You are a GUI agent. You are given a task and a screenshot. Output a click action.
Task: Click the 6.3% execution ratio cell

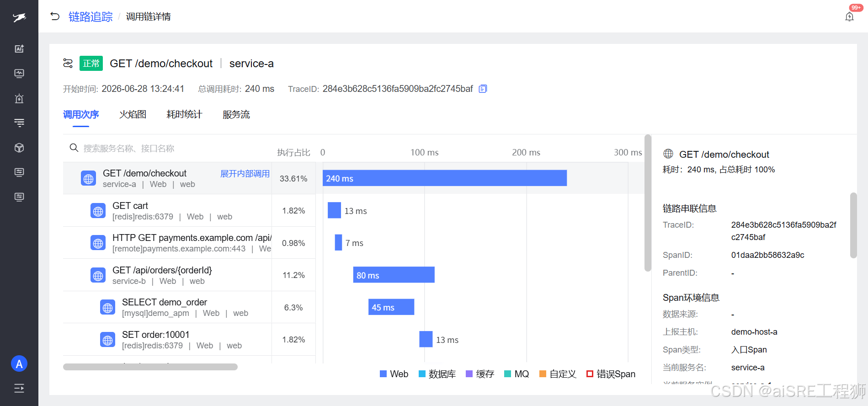coord(293,307)
